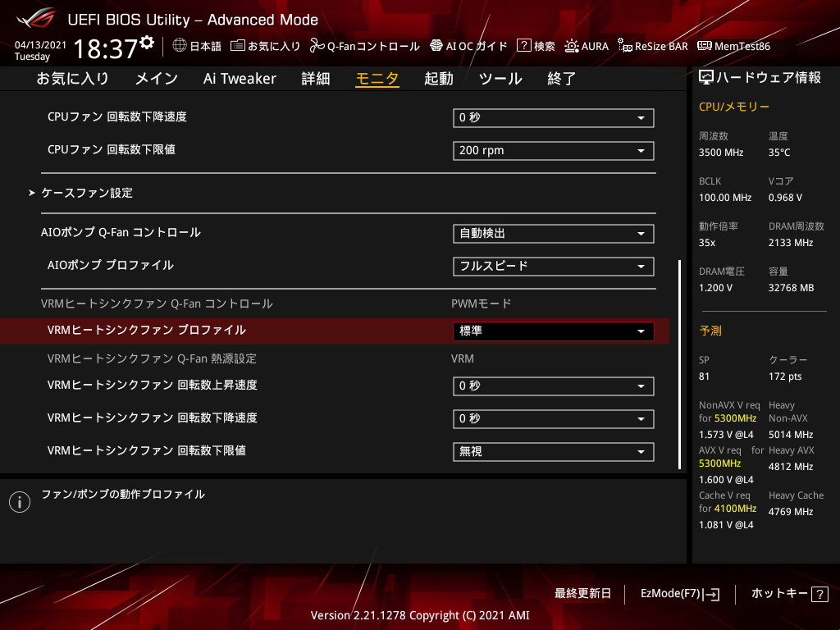Open 起動 tab
This screenshot has height=630, width=840.
pos(439,79)
